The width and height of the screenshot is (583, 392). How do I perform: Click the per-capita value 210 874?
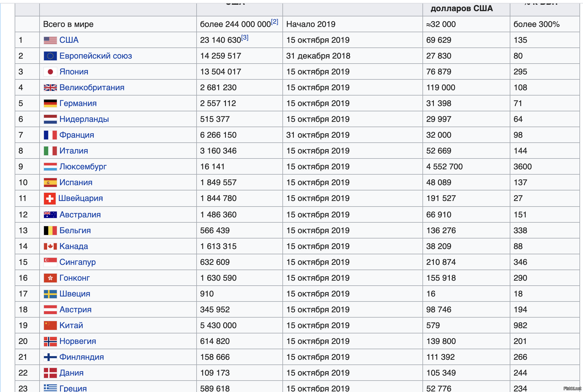coord(441,262)
